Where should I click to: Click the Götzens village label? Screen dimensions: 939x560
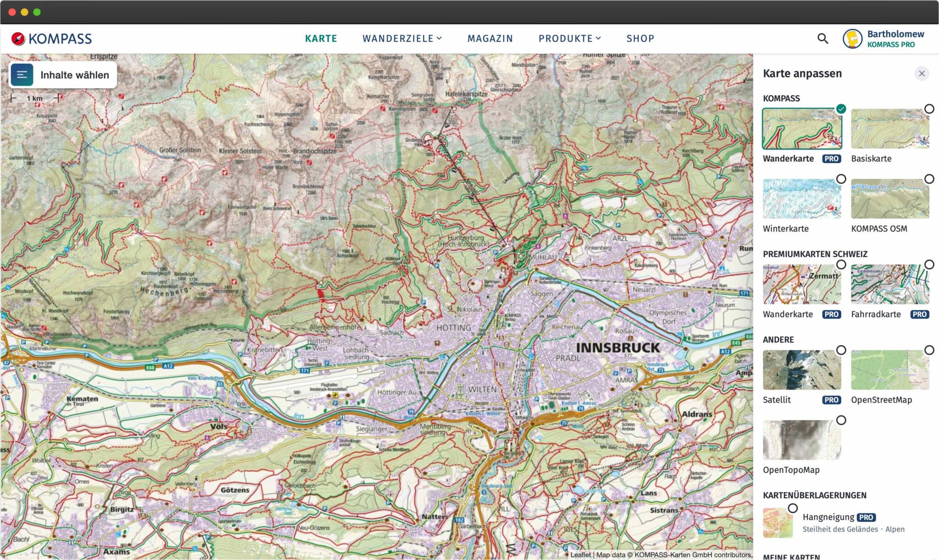(235, 490)
